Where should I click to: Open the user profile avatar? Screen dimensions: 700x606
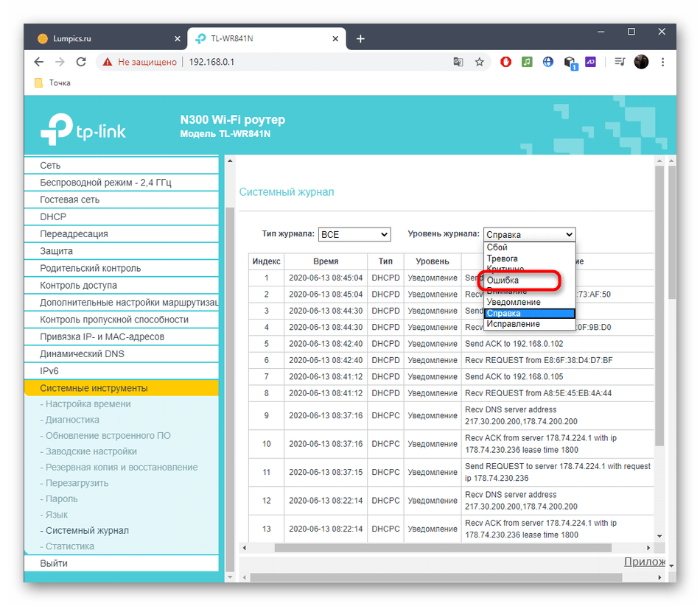pyautogui.click(x=642, y=62)
